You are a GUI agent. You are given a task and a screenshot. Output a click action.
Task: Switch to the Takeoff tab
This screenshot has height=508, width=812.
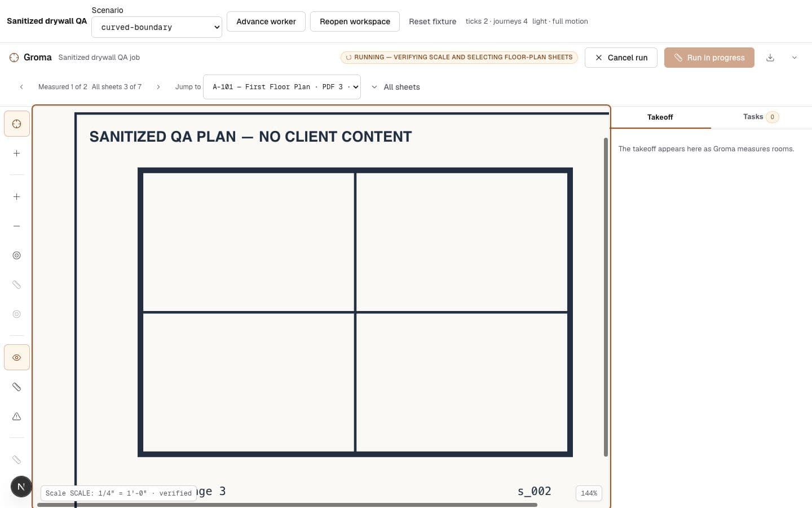click(x=660, y=117)
